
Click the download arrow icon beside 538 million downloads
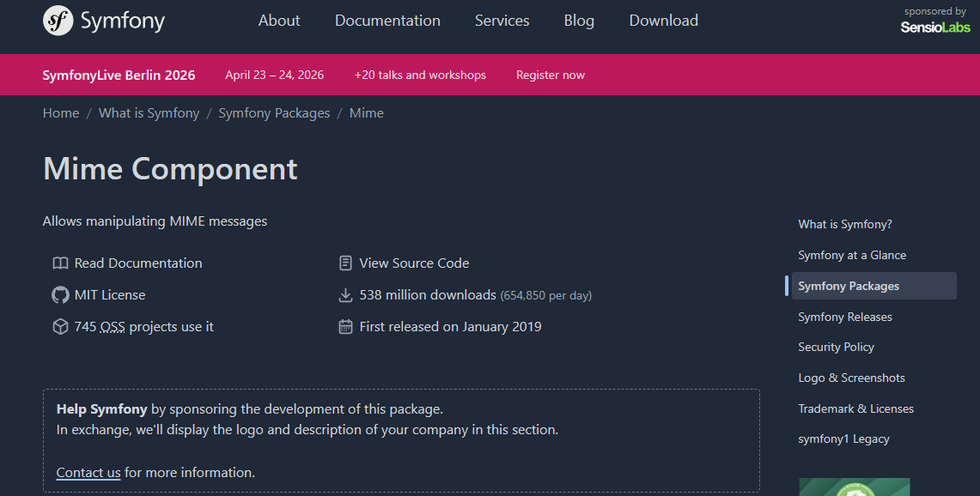345,295
